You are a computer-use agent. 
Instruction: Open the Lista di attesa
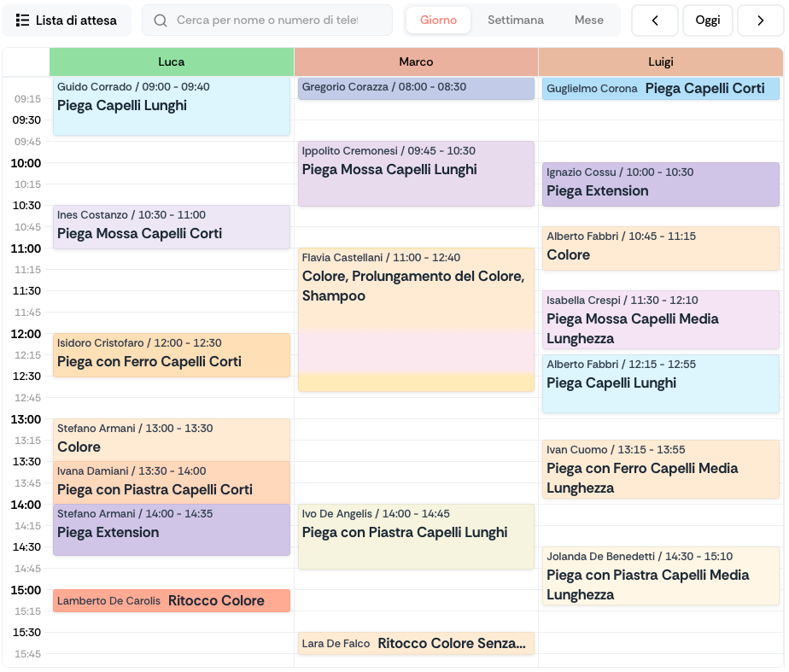(67, 20)
